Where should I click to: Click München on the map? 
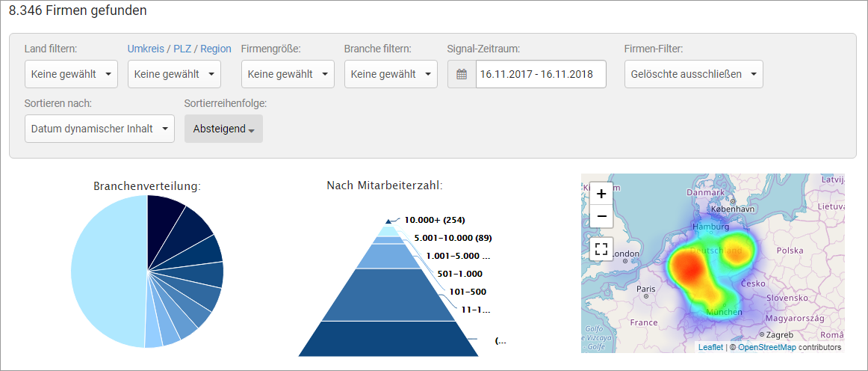pos(724,312)
